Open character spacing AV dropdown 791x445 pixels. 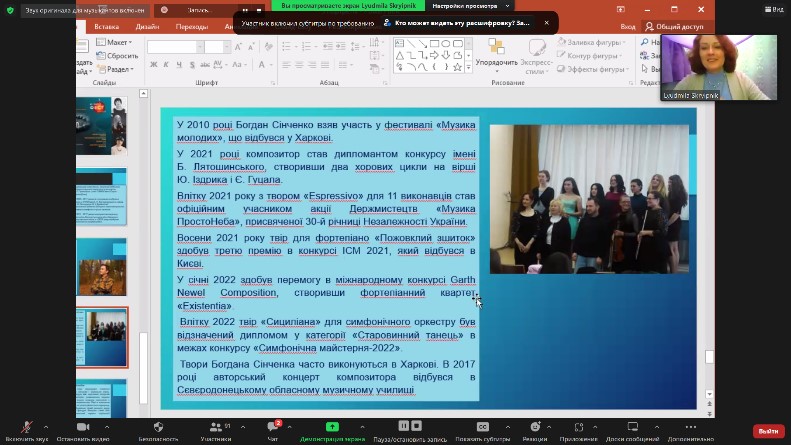coord(219,65)
